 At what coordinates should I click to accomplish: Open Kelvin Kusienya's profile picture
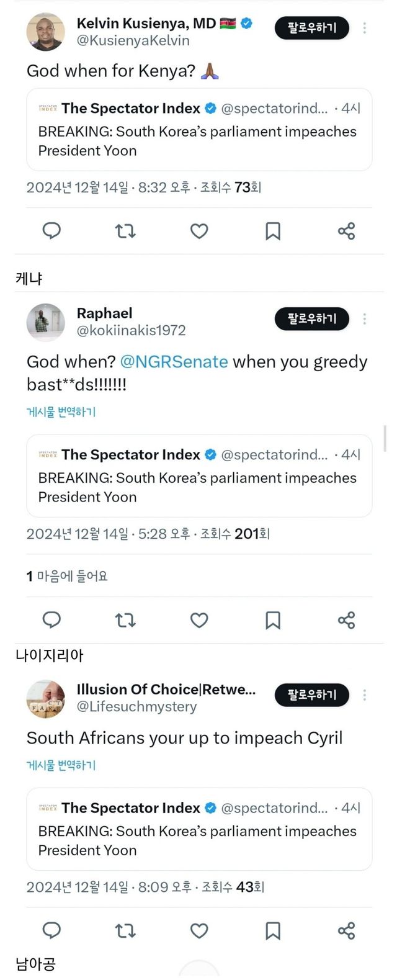45,31
